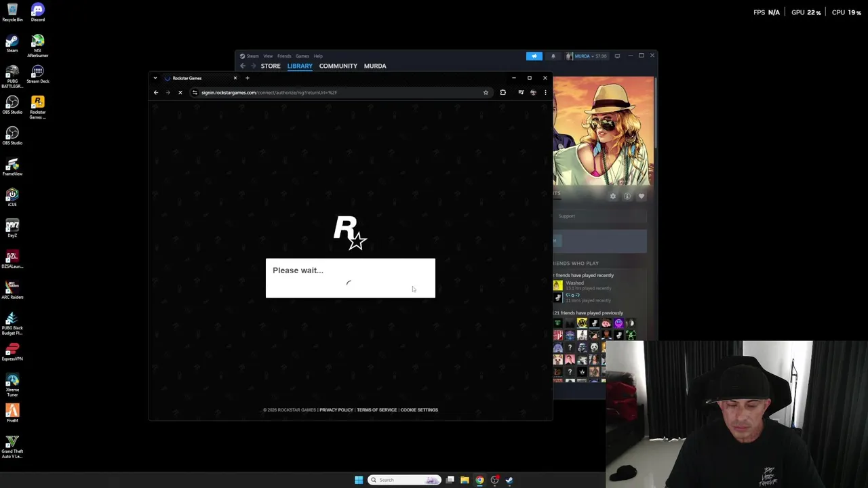Select the Stream Deck desktop icon
This screenshot has width=868, height=488.
coord(37,74)
